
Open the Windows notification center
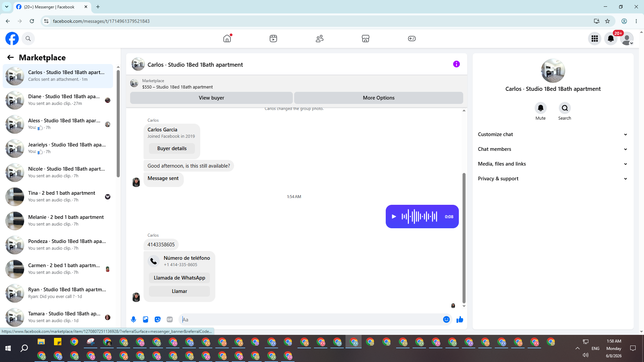(x=633, y=348)
